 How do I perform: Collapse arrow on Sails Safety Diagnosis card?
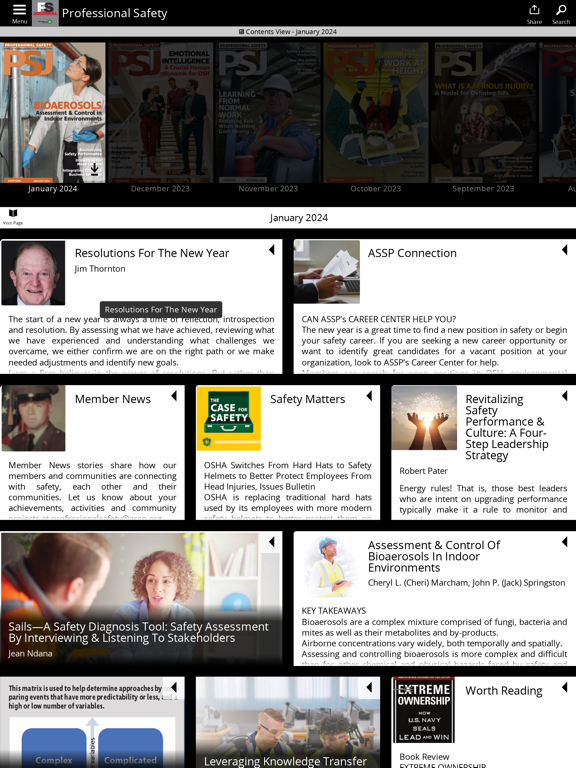coord(272,542)
